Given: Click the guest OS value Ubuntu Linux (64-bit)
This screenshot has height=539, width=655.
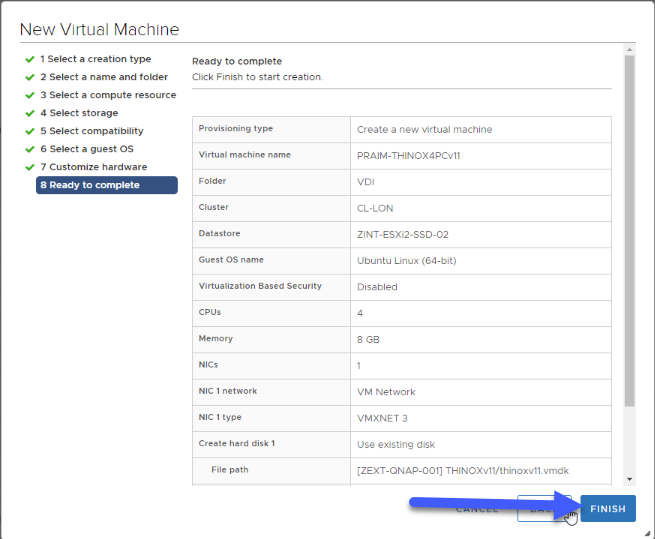Looking at the screenshot, I should click(406, 261).
